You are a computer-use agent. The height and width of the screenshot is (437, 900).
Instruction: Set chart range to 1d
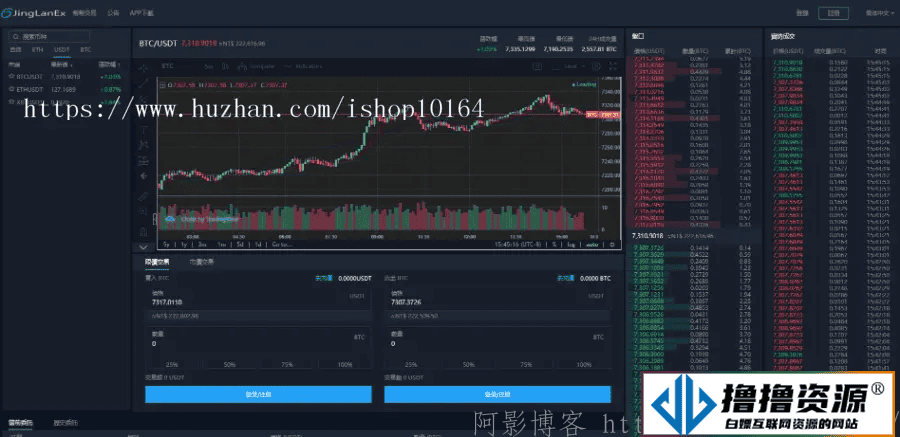pos(258,244)
